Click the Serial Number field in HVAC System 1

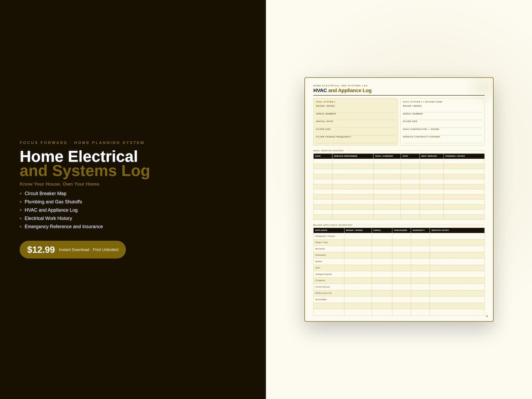[355, 116]
